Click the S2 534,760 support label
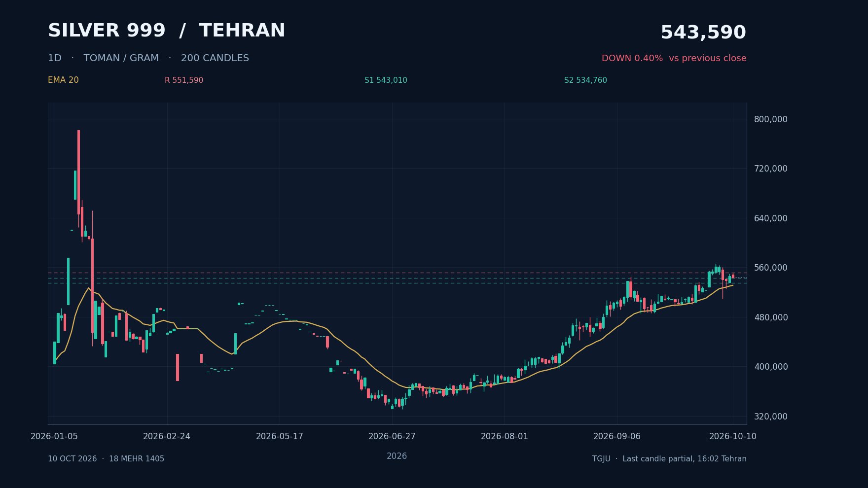The width and height of the screenshot is (868, 488). [585, 80]
